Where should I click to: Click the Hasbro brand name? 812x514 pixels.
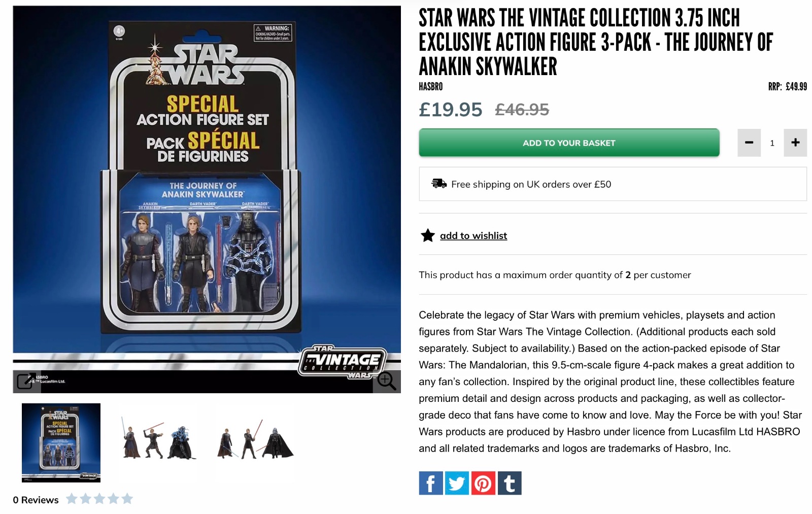coord(430,86)
